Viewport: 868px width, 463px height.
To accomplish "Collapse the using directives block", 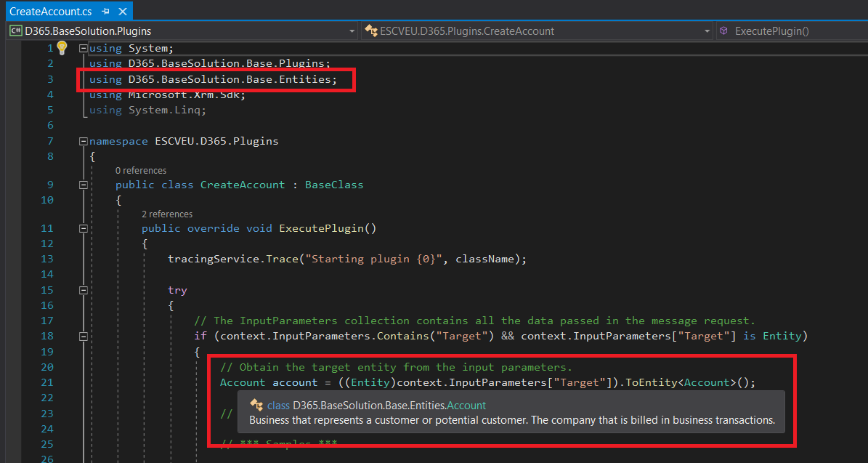I will (84, 49).
